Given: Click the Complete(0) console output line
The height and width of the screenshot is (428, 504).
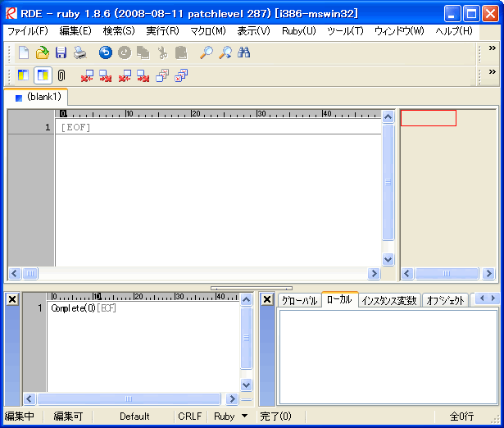Looking at the screenshot, I should click(x=73, y=308).
